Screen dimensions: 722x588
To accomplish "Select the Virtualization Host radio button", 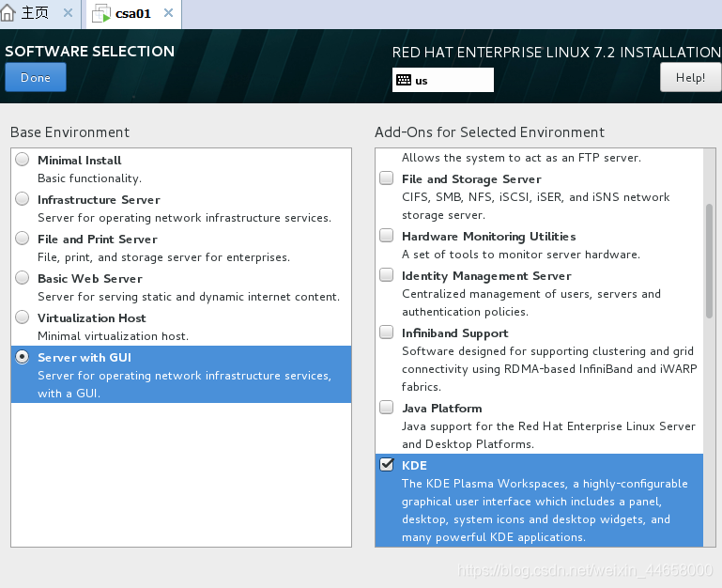I will (x=23, y=317).
